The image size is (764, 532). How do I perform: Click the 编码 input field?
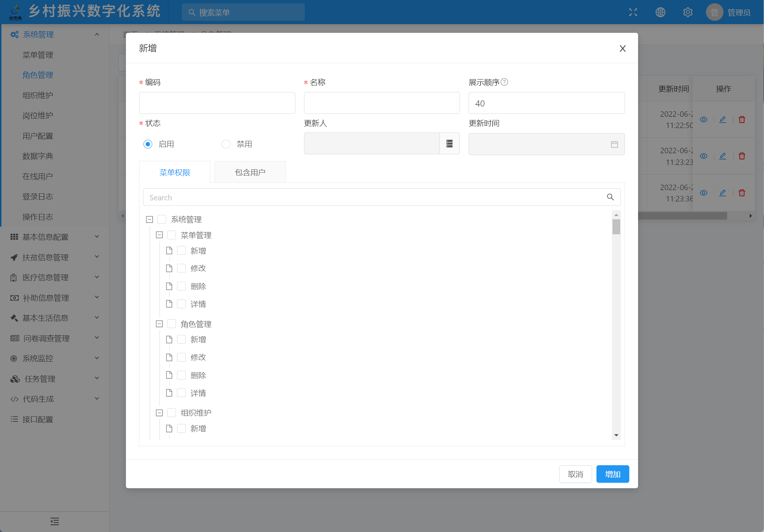pyautogui.click(x=217, y=103)
